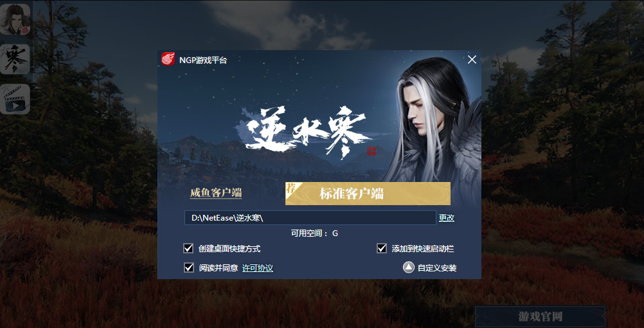Screen dimensions: 644x328
Task: Open the 游戏官网 website button
Action: tap(541, 316)
